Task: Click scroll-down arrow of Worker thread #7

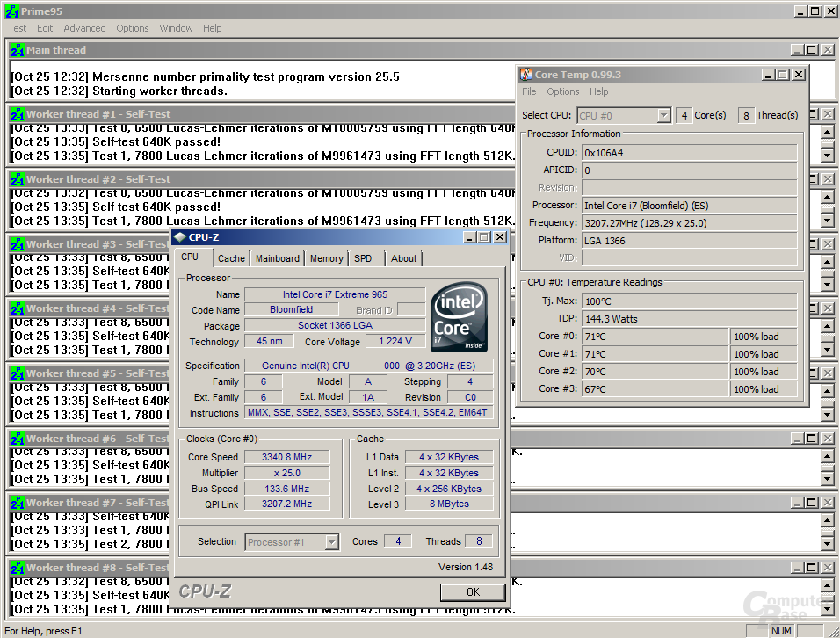Action: [827, 544]
